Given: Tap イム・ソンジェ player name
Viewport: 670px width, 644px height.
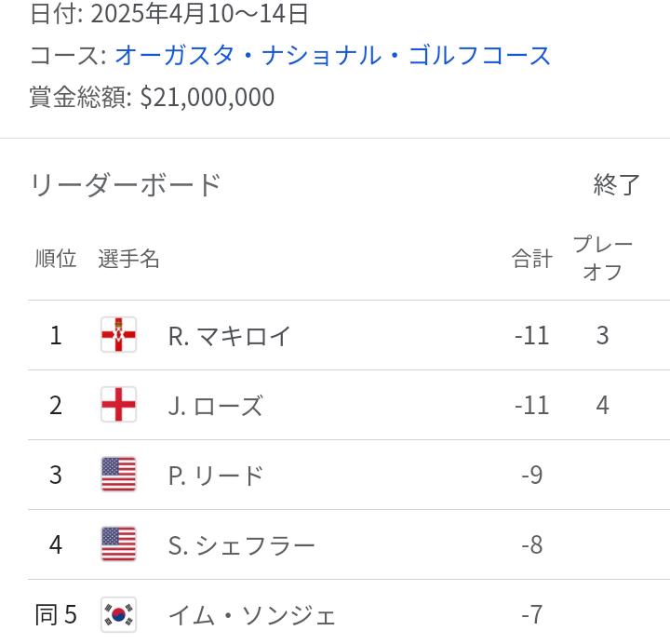Looking at the screenshot, I should pos(251,614).
